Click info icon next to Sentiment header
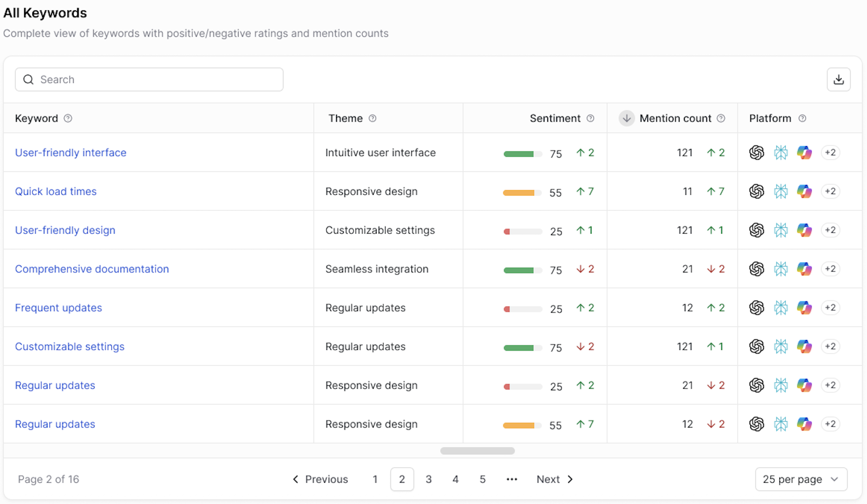The image size is (867, 504). (x=590, y=118)
